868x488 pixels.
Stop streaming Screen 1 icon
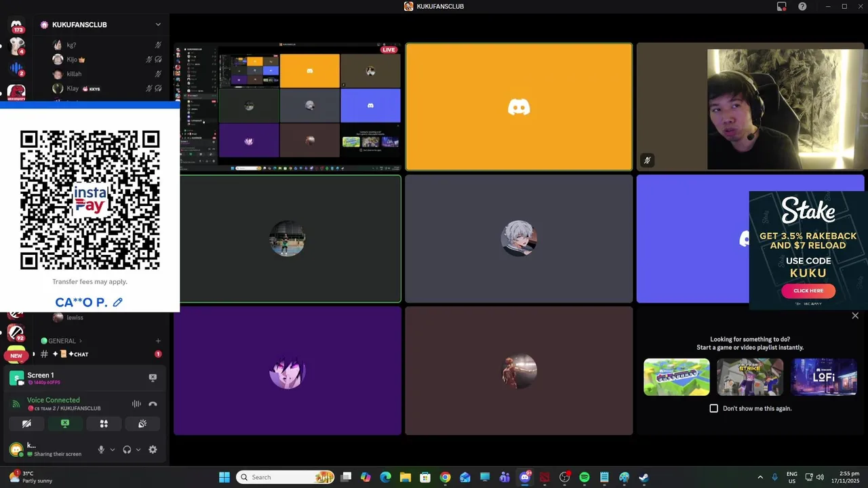[x=153, y=378]
